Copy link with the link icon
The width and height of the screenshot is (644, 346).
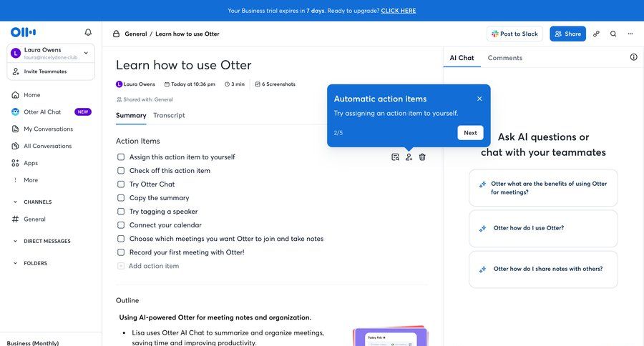596,34
